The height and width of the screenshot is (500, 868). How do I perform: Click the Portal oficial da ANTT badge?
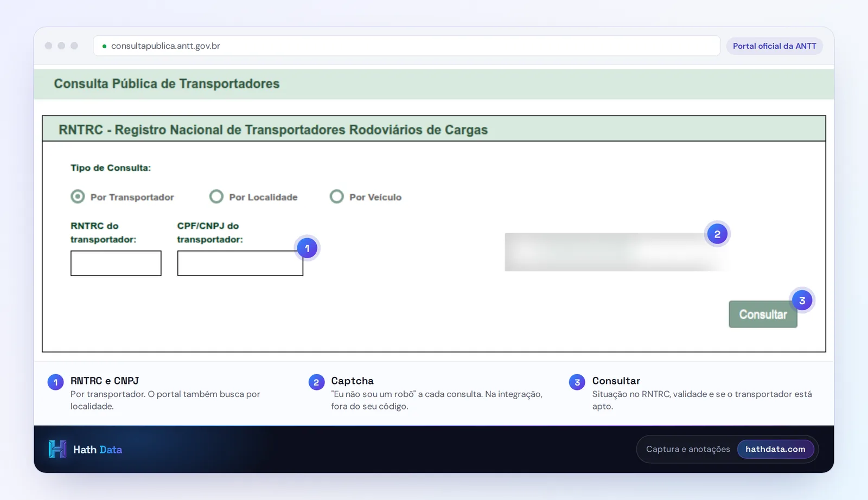pyautogui.click(x=775, y=46)
